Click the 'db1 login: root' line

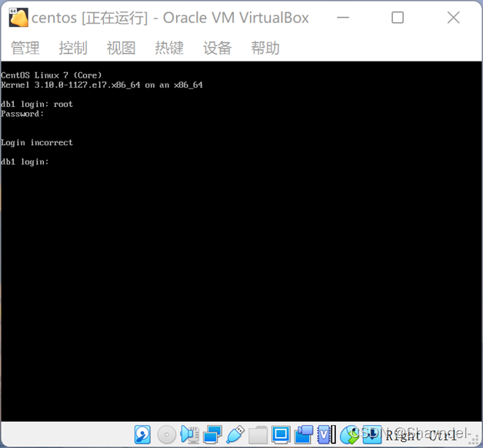coord(37,105)
